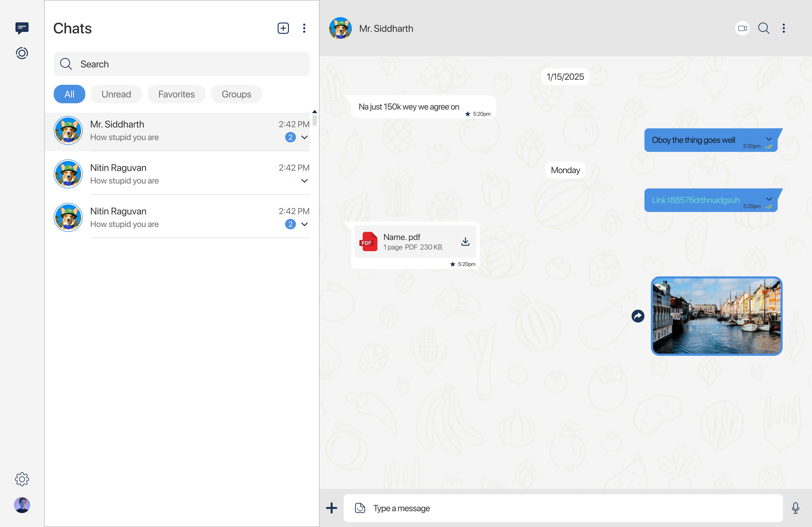Viewport: 812px width, 527px height.
Task: Click the unread badge on Mr. Siddharth's chat
Action: click(290, 137)
